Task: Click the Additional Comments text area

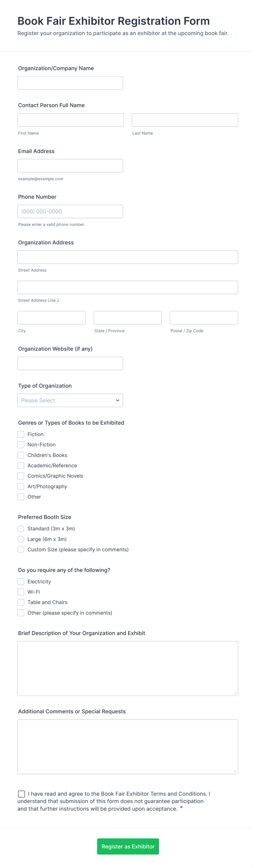Action: coord(128,747)
